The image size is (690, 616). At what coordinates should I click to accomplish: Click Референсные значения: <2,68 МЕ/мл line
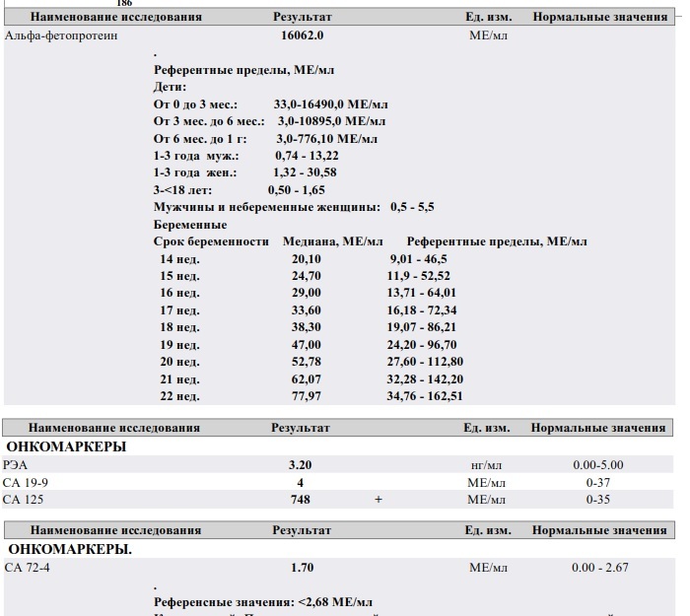click(x=263, y=602)
